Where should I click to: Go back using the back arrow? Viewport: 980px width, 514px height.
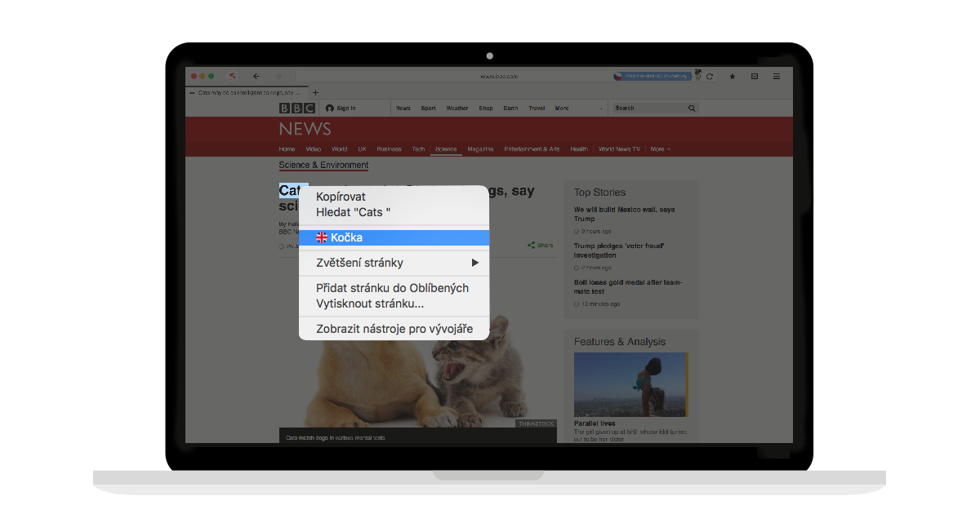coord(256,76)
